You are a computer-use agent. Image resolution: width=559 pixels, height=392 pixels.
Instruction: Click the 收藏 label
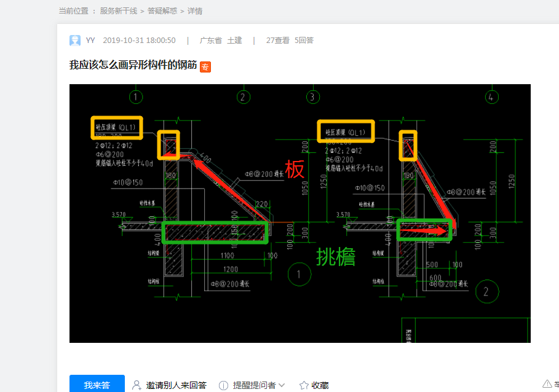click(x=320, y=385)
